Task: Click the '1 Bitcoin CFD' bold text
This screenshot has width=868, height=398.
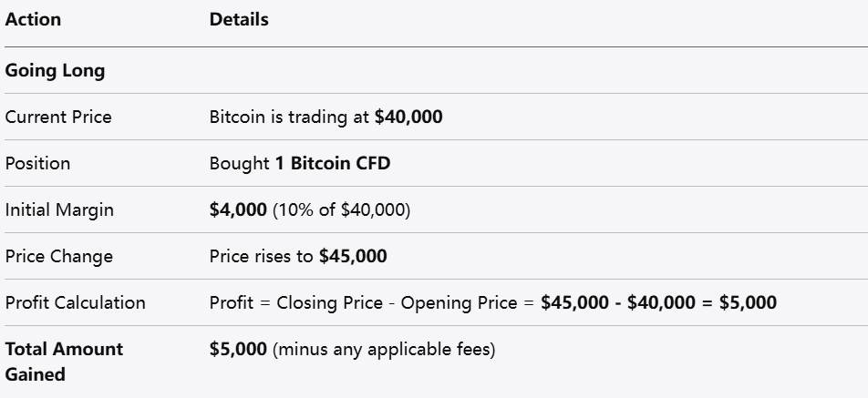Action: click(333, 164)
